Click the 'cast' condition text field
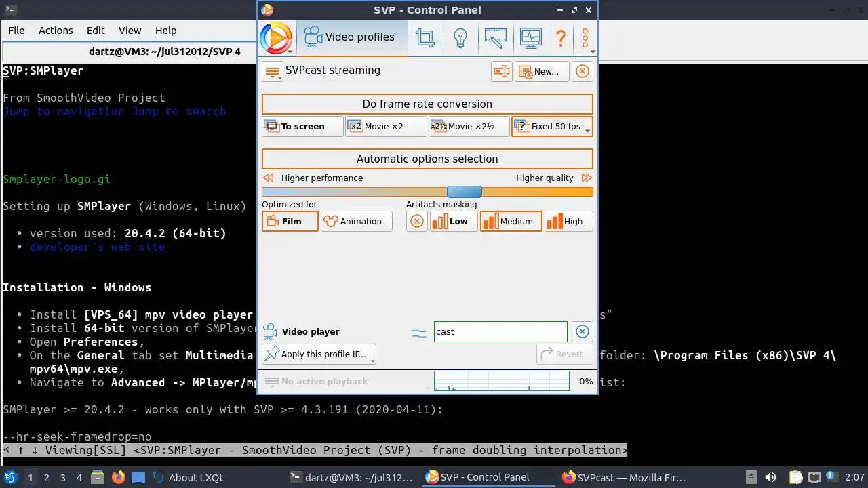Image resolution: width=868 pixels, height=488 pixels. 500,331
